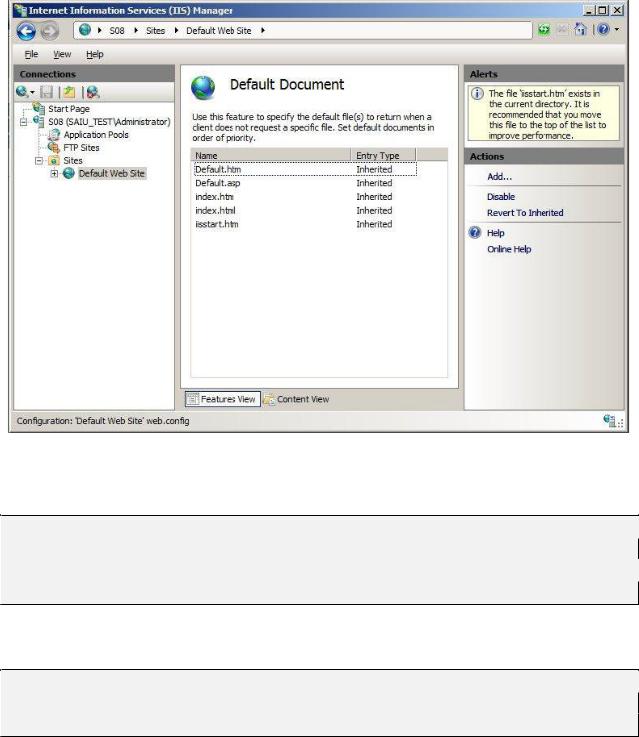Click the Up folder icon in Connections

pyautogui.click(x=70, y=92)
